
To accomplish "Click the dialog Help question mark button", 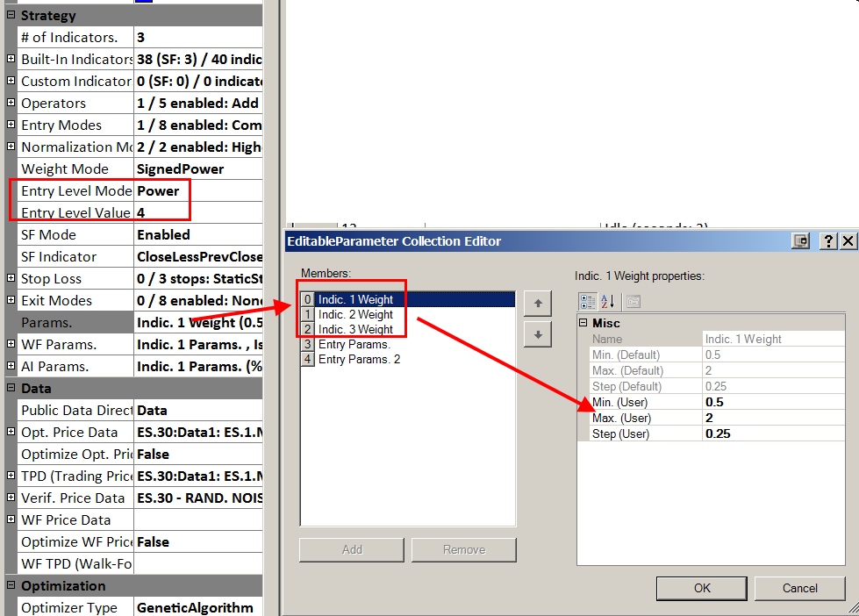I will [827, 240].
